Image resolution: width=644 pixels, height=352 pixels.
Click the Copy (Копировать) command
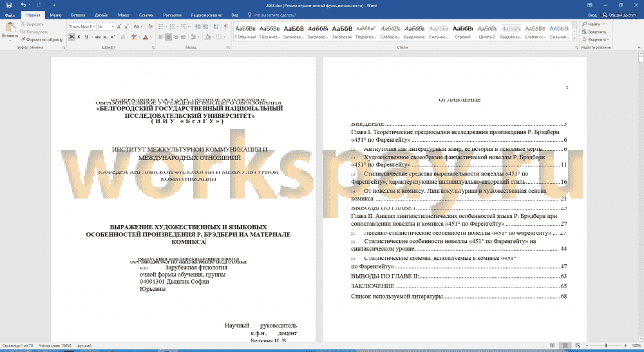pos(34,32)
